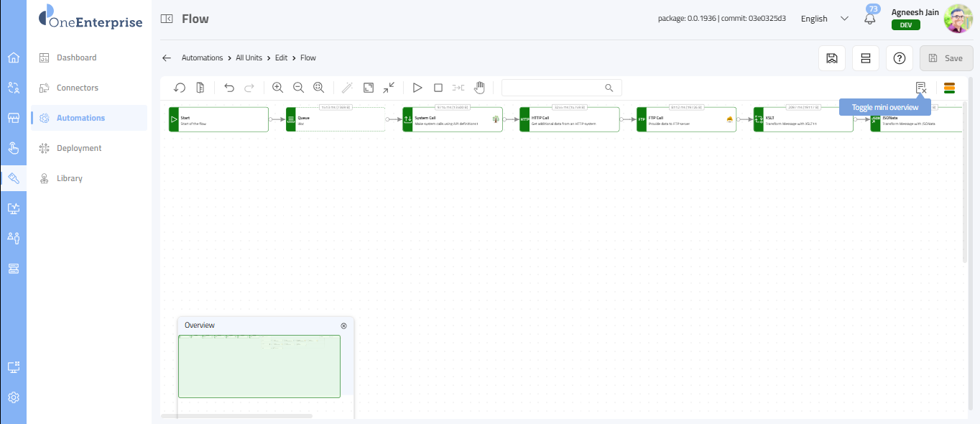
Task: Open the English language dropdown
Action: point(824,19)
